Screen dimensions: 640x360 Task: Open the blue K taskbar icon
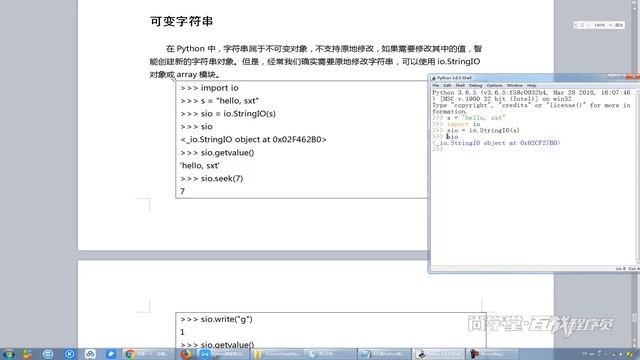coord(69,354)
